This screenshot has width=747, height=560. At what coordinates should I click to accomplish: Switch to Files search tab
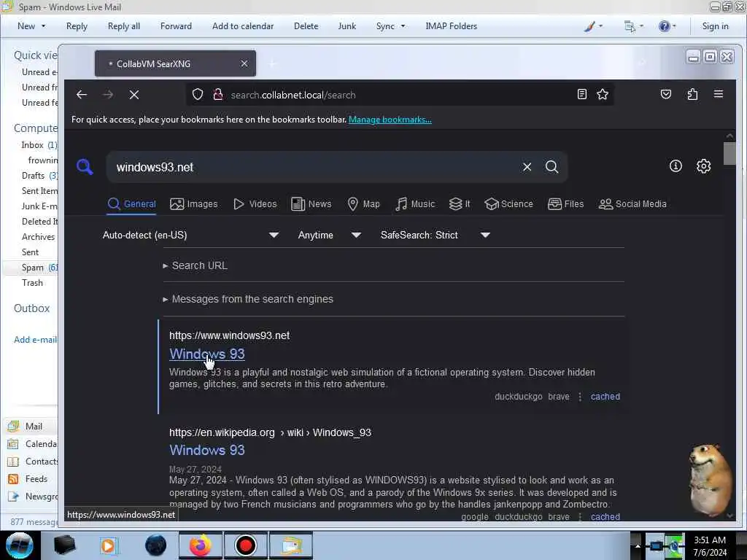pos(565,204)
